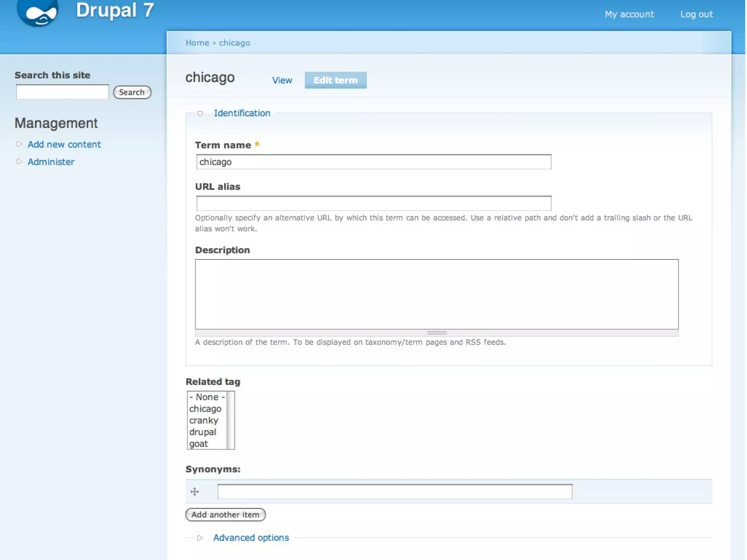
Task: Select 'cranky' in Related tag list
Action: coord(204,420)
